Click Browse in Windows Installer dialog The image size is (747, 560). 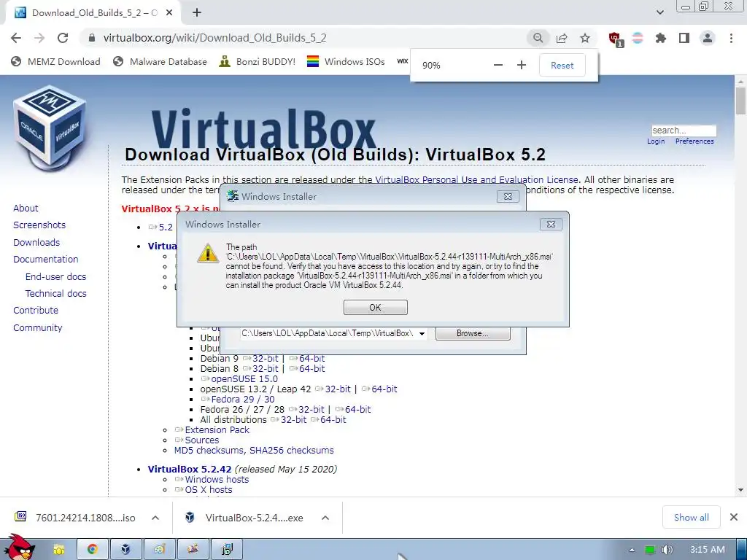click(x=473, y=333)
